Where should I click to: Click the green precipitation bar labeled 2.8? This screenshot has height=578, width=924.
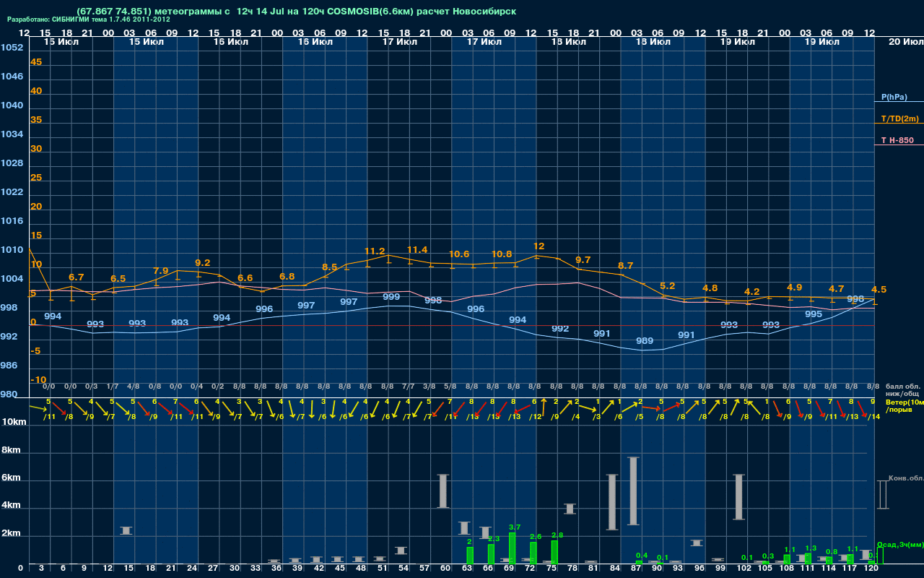click(555, 552)
